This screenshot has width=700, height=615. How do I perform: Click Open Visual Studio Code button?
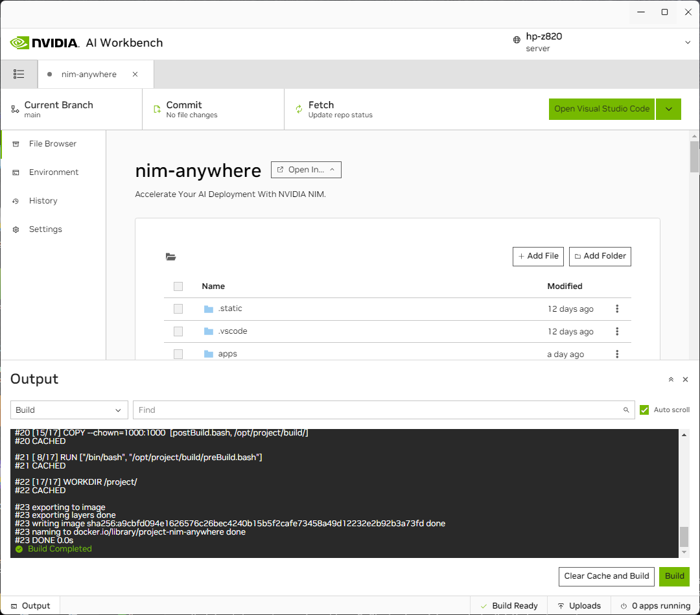pos(601,109)
